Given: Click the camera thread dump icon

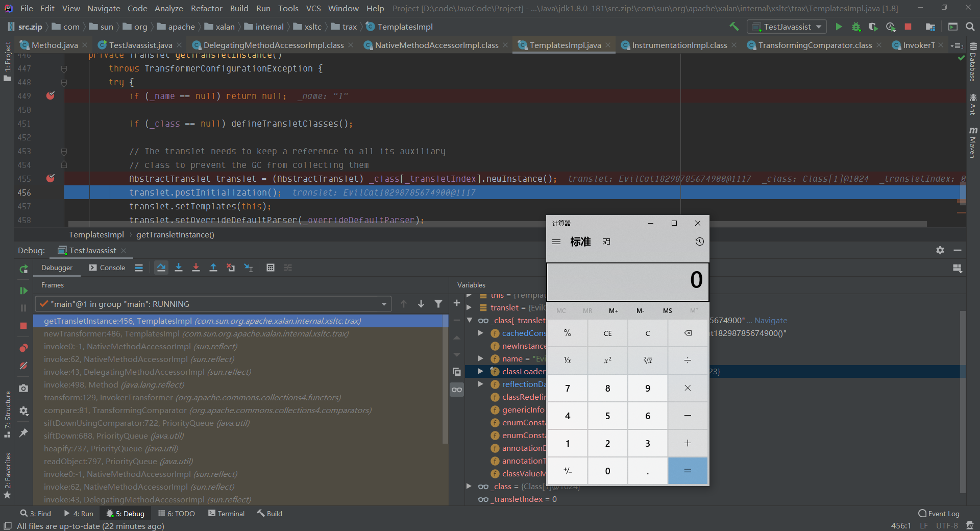Looking at the screenshot, I should 23,388.
